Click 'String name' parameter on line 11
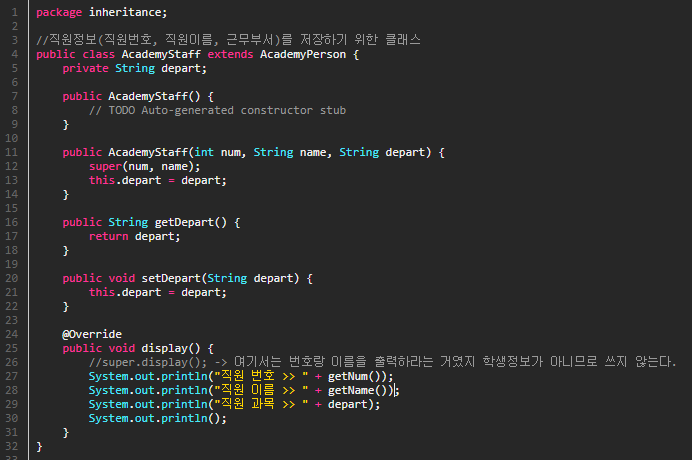This screenshot has width=692, height=460. click(292, 152)
